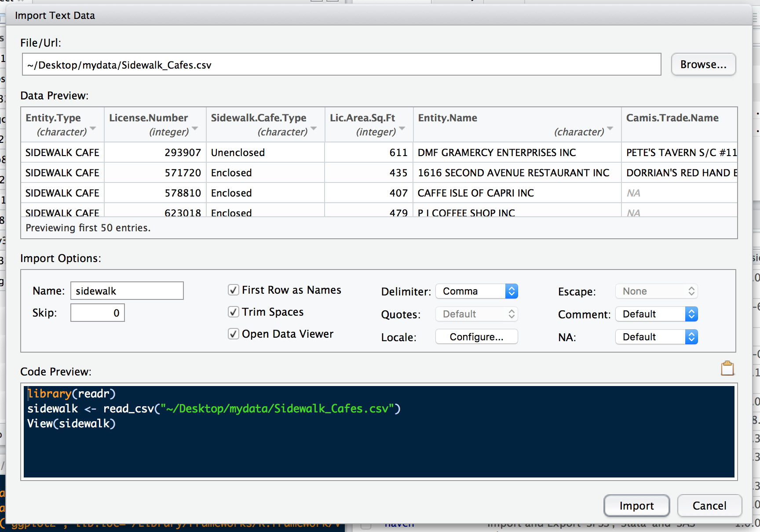Click the Camis.Trade.Name column header
The height and width of the screenshot is (532, 760).
680,124
